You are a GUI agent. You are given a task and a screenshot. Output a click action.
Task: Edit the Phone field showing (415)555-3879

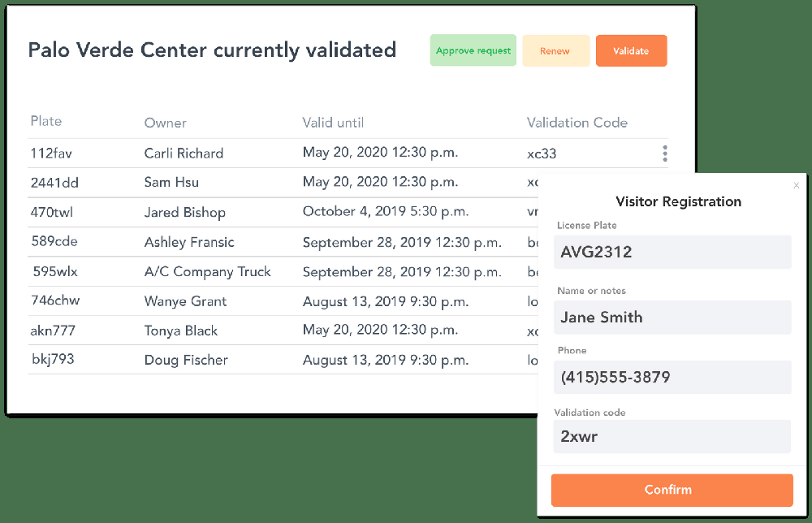click(672, 377)
